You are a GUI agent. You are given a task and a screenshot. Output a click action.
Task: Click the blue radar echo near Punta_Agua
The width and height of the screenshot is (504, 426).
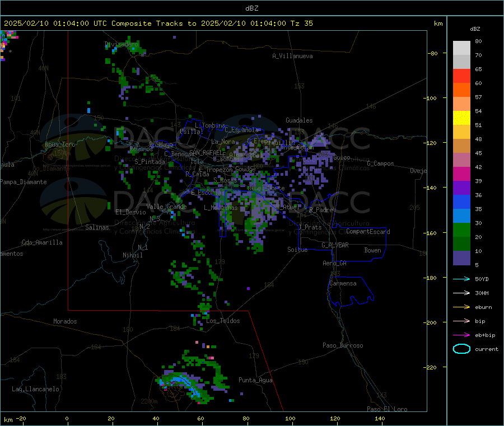231,400
